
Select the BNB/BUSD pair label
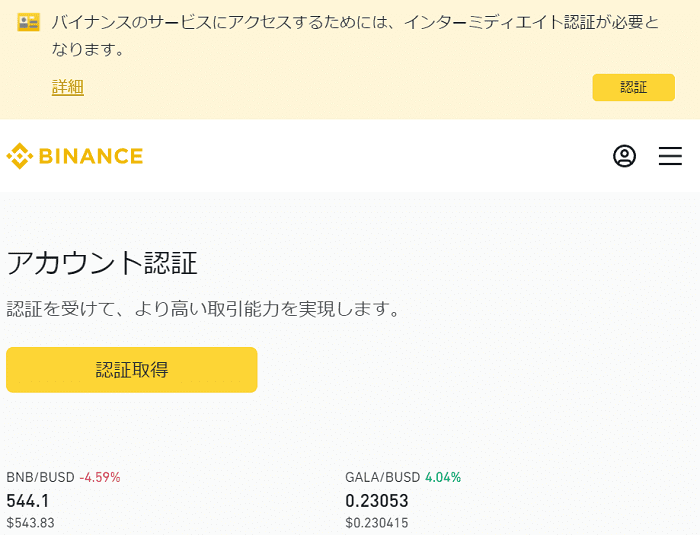point(40,477)
